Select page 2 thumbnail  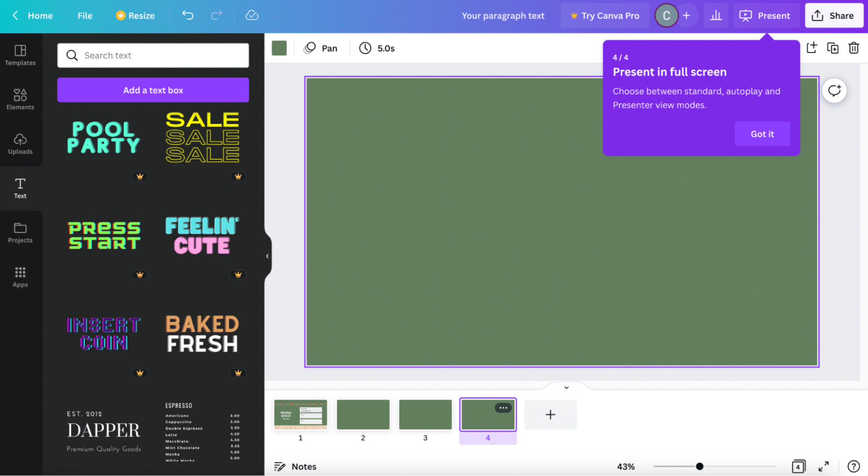(x=363, y=414)
